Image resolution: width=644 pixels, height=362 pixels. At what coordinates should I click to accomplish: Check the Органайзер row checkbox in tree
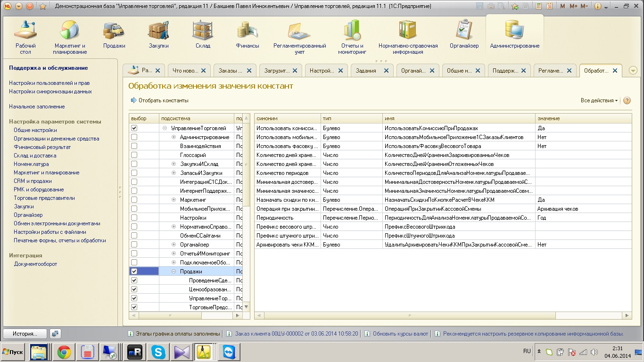coord(134,245)
